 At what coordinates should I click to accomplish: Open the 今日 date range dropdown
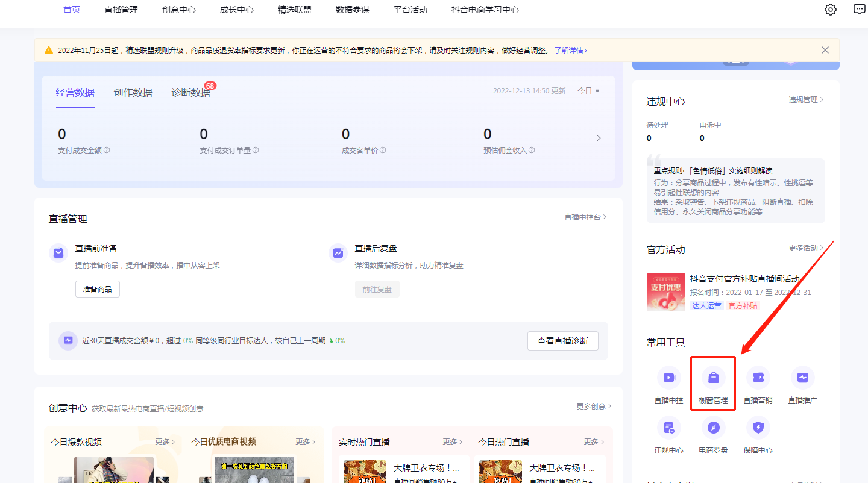589,91
